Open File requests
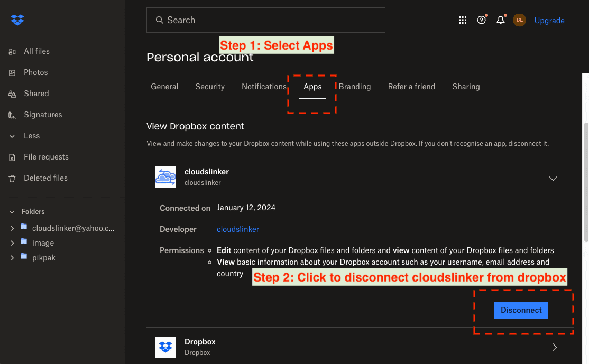Viewport: 589px width, 364px height. [x=46, y=157]
